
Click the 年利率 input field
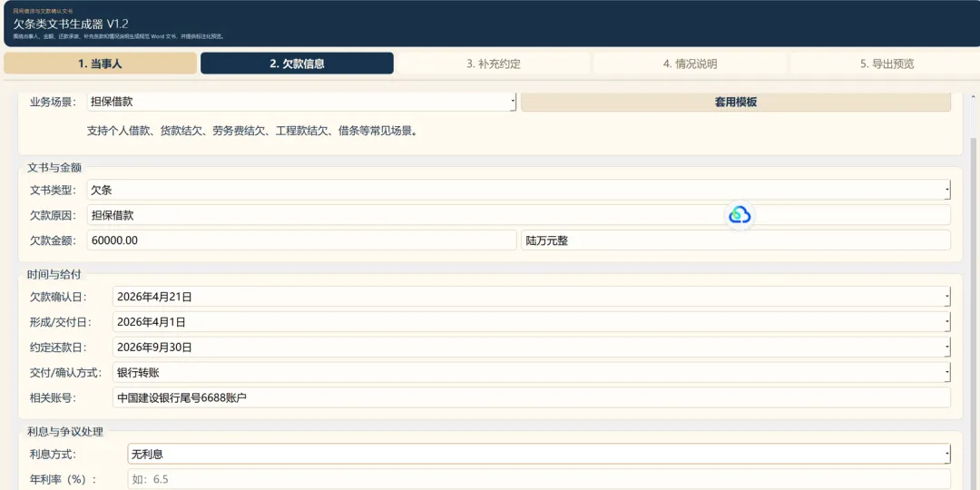(x=539, y=479)
